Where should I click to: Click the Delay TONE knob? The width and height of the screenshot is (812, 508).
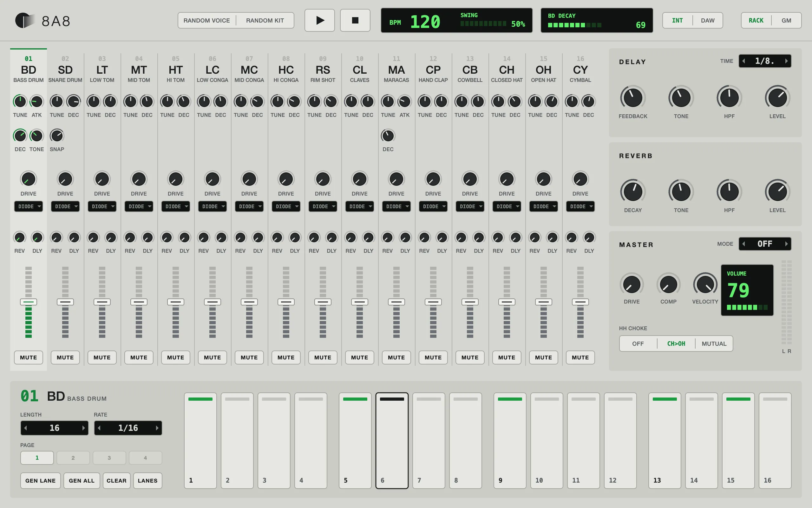point(681,98)
